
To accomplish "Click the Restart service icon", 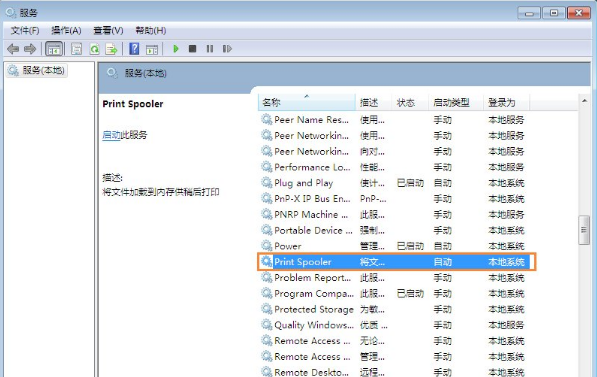I will (227, 49).
